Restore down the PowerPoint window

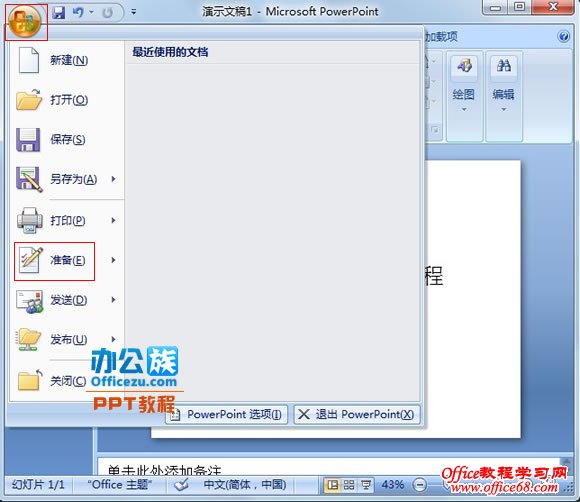point(520,7)
